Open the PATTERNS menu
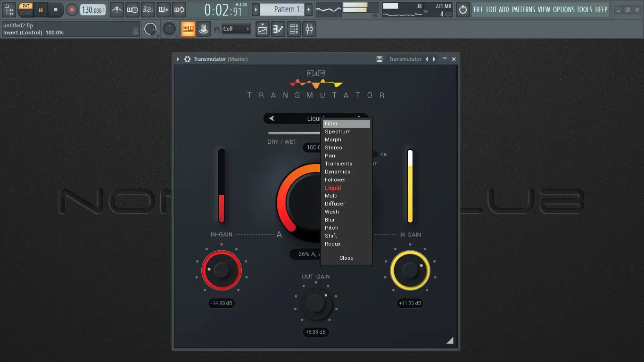This screenshot has width=644, height=362. [523, 9]
